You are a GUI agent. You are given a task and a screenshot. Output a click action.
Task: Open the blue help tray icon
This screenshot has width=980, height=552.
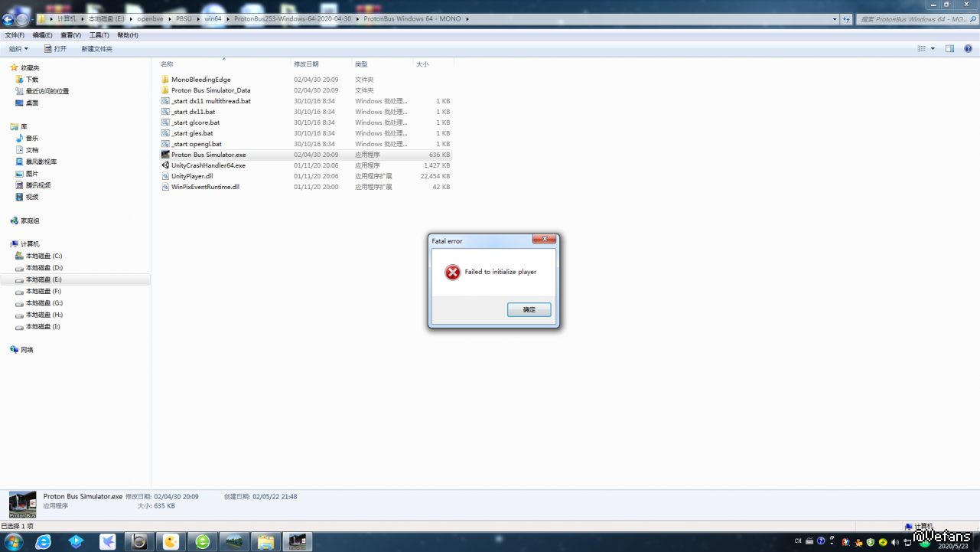821,541
